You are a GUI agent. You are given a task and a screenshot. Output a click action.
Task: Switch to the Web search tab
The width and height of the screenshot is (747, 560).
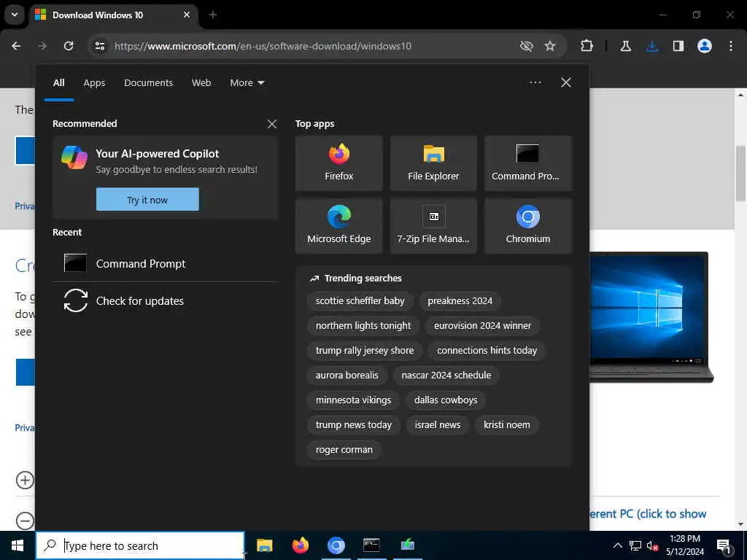click(201, 83)
